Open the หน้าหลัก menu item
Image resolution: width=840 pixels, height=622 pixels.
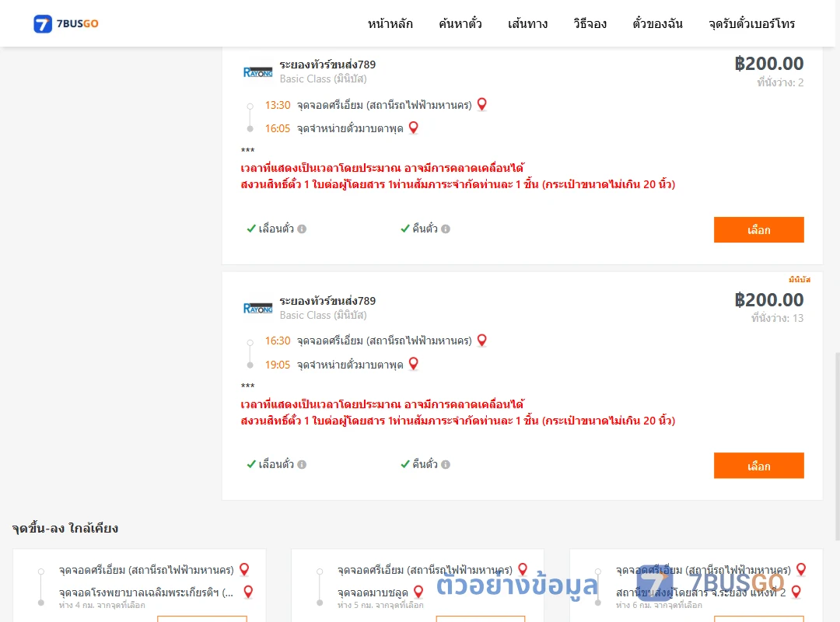390,23
